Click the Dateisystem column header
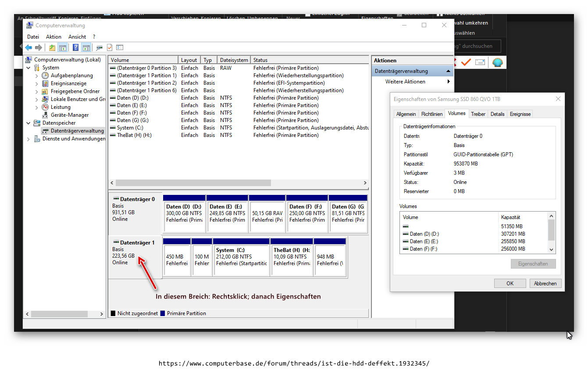This screenshot has width=588, height=381. click(234, 60)
